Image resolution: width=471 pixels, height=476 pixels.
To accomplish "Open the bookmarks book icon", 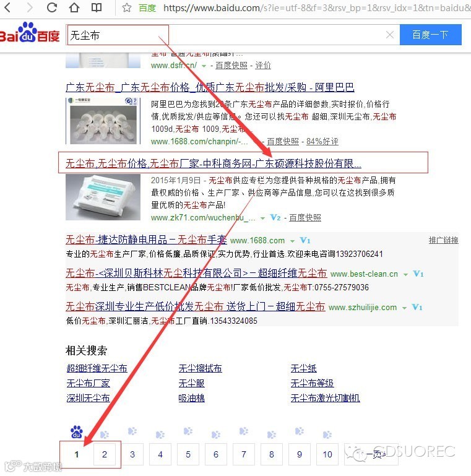I will coord(97,7).
